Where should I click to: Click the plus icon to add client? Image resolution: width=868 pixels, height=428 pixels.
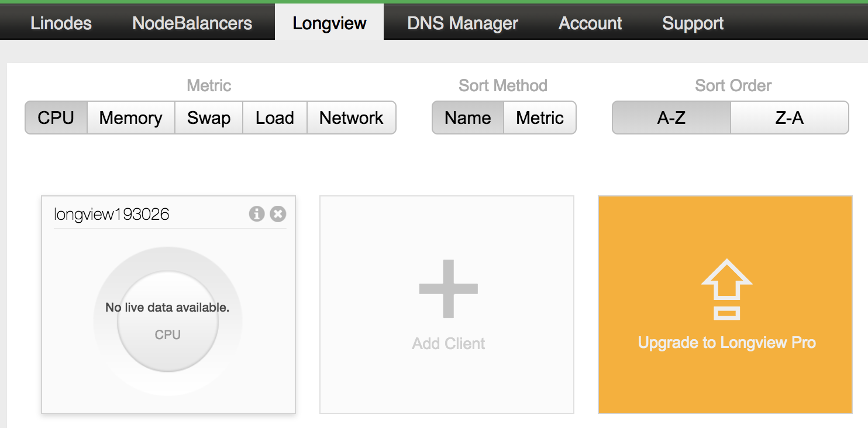pyautogui.click(x=448, y=289)
